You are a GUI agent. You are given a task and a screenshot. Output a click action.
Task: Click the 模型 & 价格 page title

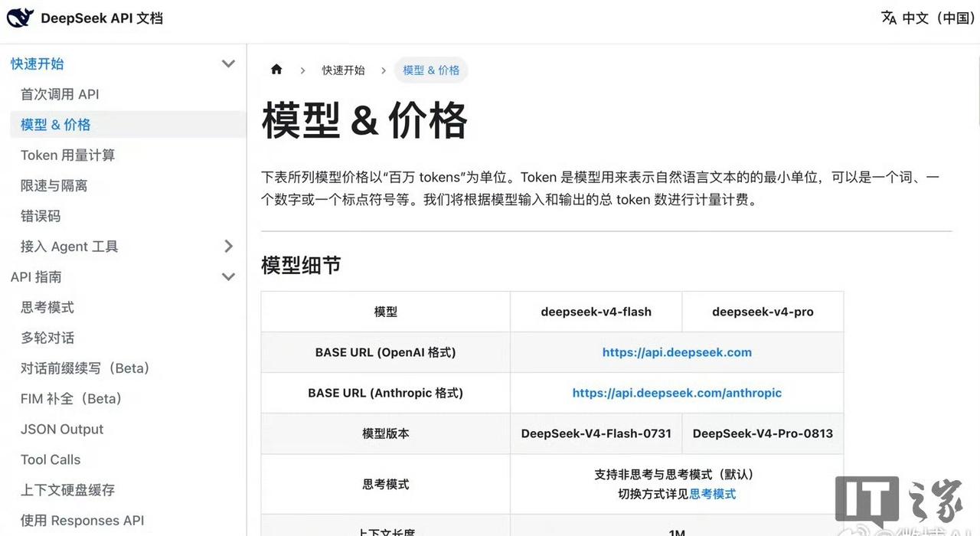pyautogui.click(x=364, y=121)
